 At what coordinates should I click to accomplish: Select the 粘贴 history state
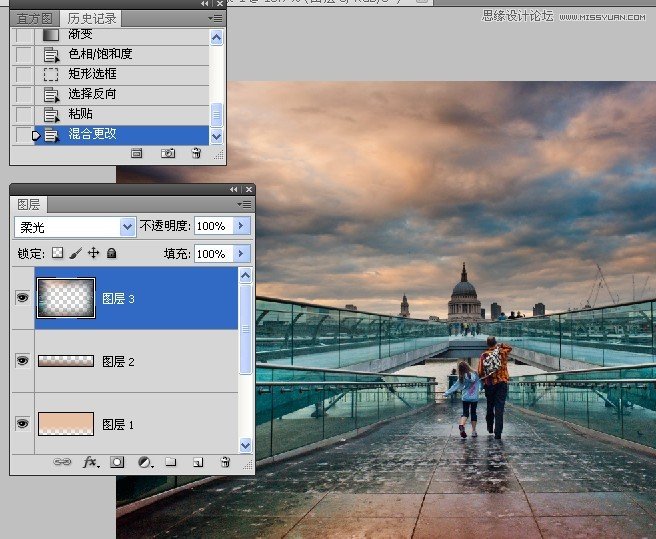click(x=81, y=114)
